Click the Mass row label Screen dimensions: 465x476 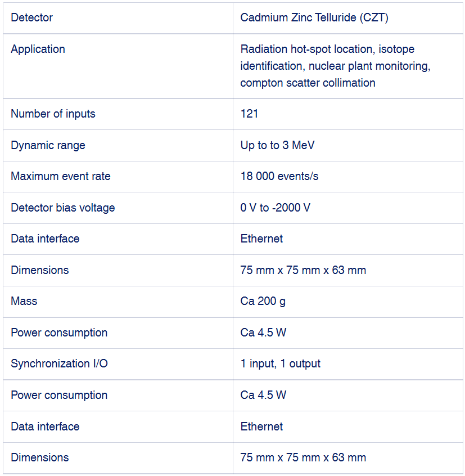click(24, 301)
